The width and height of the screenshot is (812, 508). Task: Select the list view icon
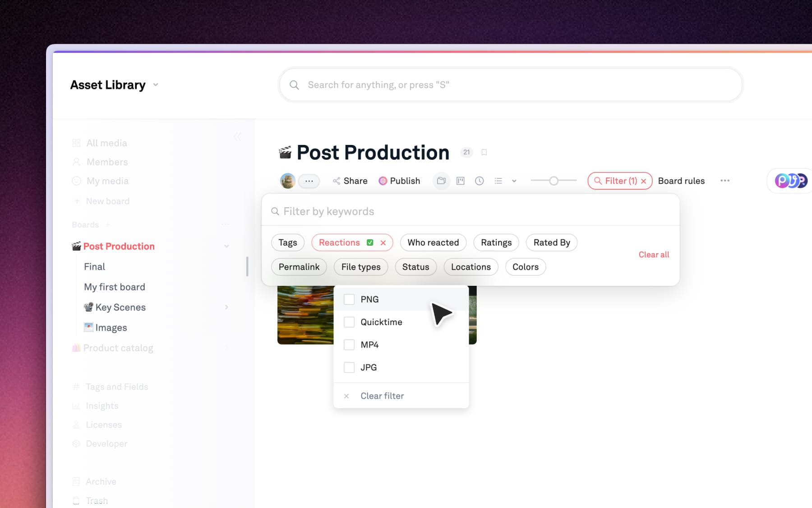(x=498, y=181)
